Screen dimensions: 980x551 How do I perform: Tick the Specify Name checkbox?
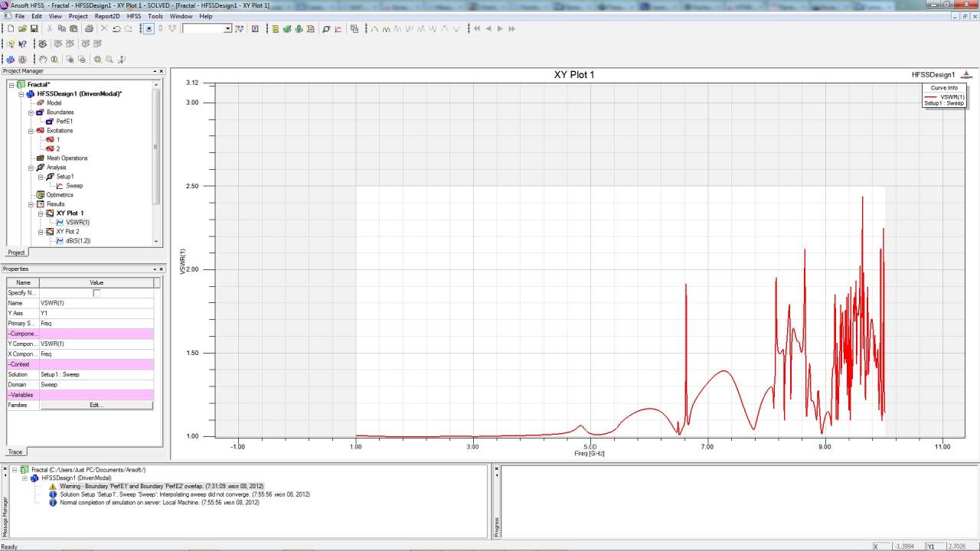[x=96, y=293]
